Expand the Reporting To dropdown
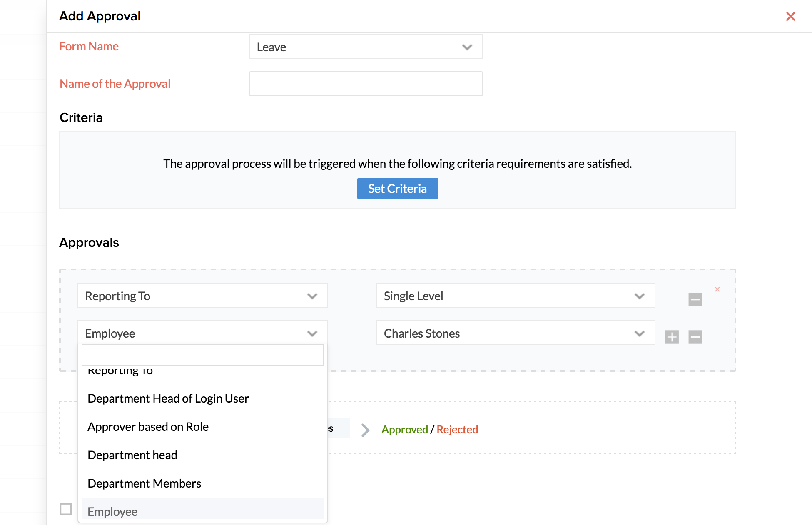 click(202, 296)
